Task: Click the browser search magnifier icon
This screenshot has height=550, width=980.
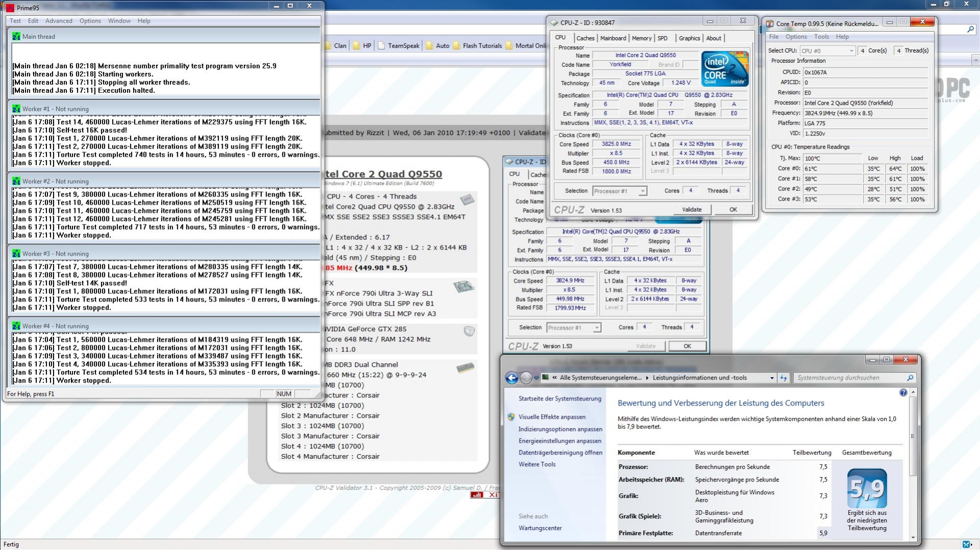Action: pos(970,30)
